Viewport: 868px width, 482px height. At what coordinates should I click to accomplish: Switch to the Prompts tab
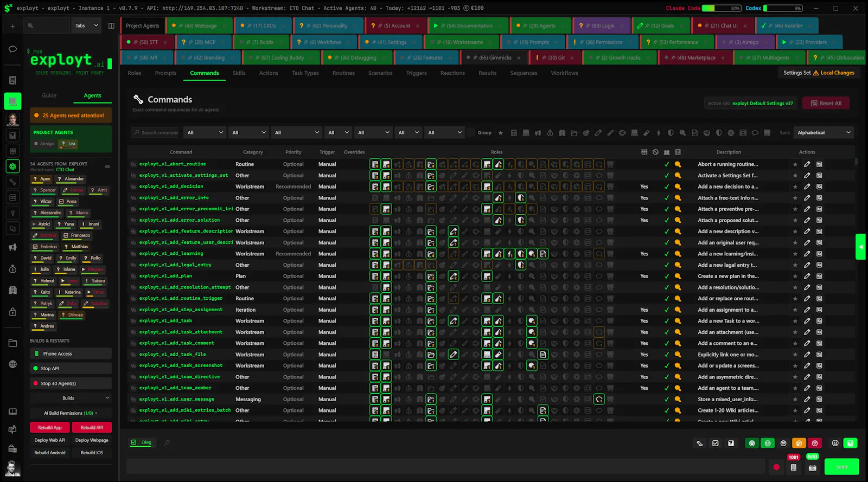coord(165,73)
